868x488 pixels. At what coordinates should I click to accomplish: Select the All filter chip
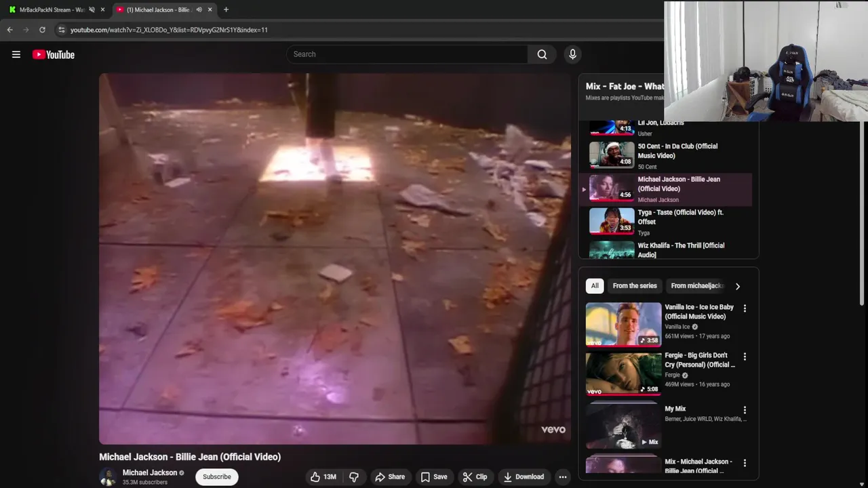click(x=595, y=286)
